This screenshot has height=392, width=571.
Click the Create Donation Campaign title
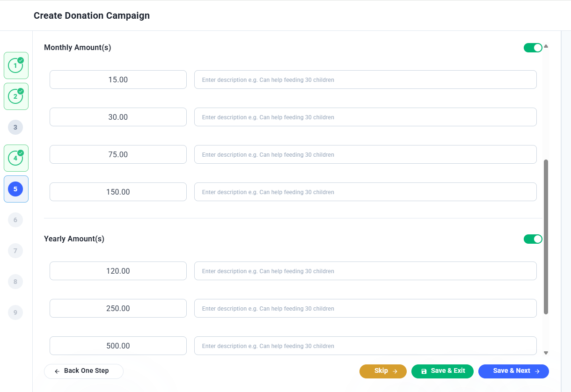click(92, 15)
